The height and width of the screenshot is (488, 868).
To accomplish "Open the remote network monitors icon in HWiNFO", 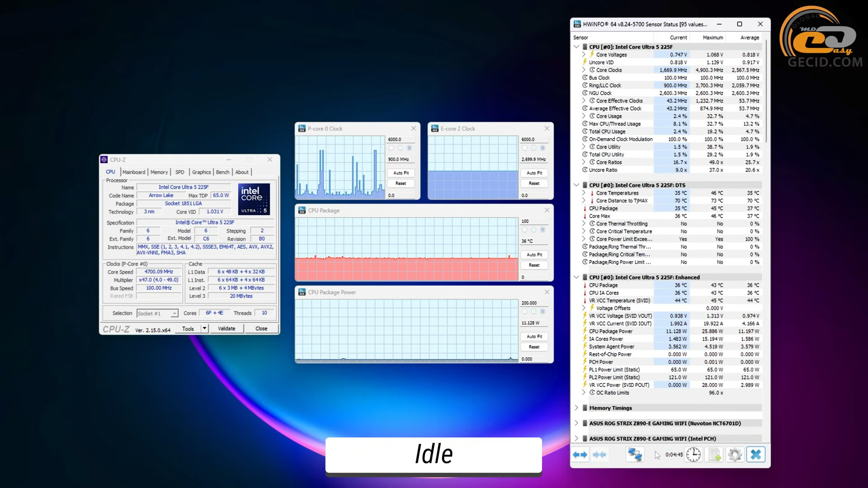I will coord(635,455).
